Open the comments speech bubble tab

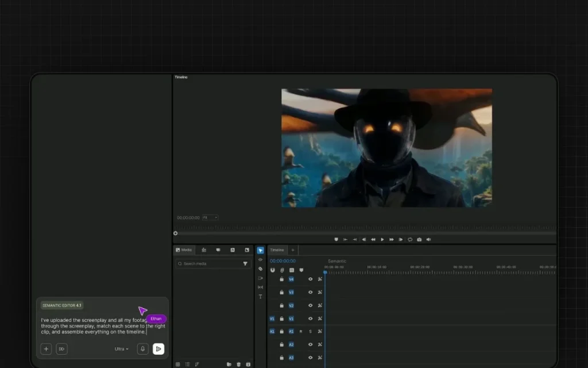point(218,250)
